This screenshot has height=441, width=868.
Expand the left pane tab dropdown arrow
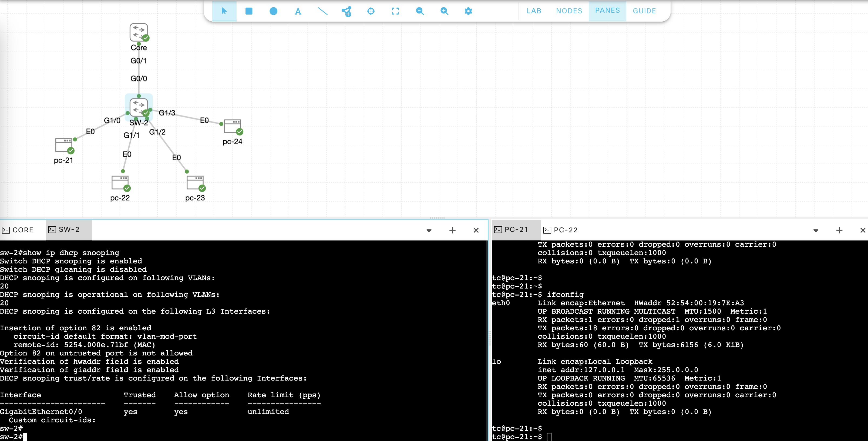(429, 230)
